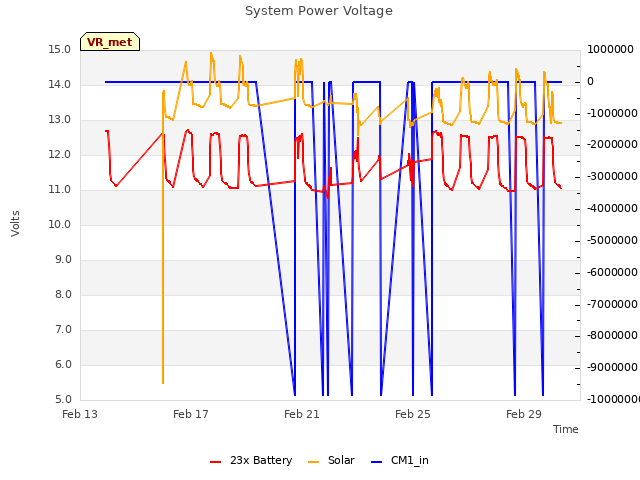The image size is (640, 480).
Task: Click the -6000000 right-axis label
Action: (612, 273)
